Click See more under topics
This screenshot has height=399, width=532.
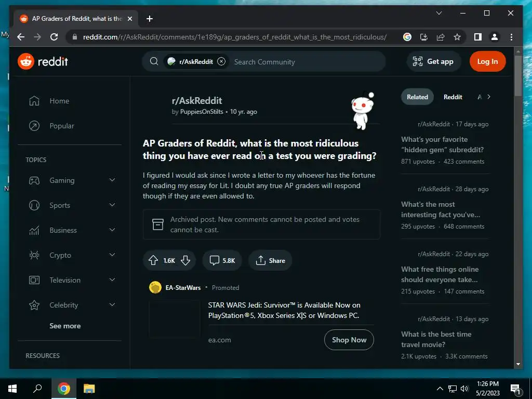[65, 326]
